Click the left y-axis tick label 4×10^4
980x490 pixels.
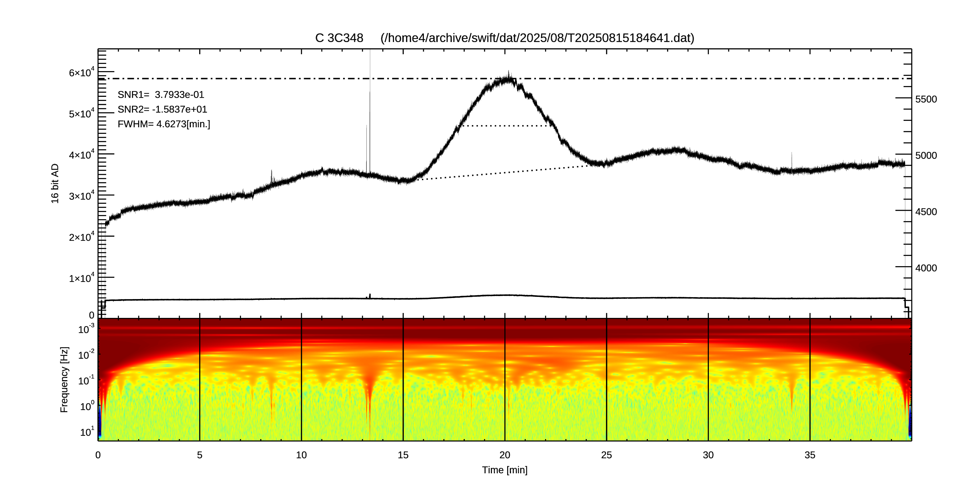[81, 154]
